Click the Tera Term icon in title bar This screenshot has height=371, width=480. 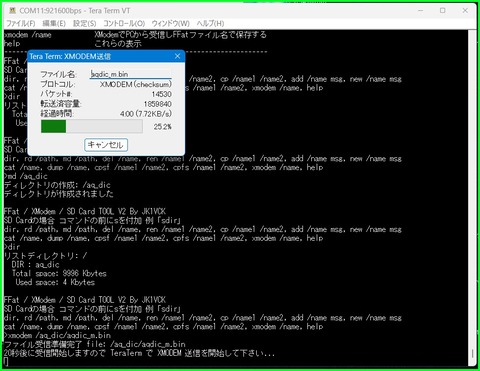(x=12, y=10)
